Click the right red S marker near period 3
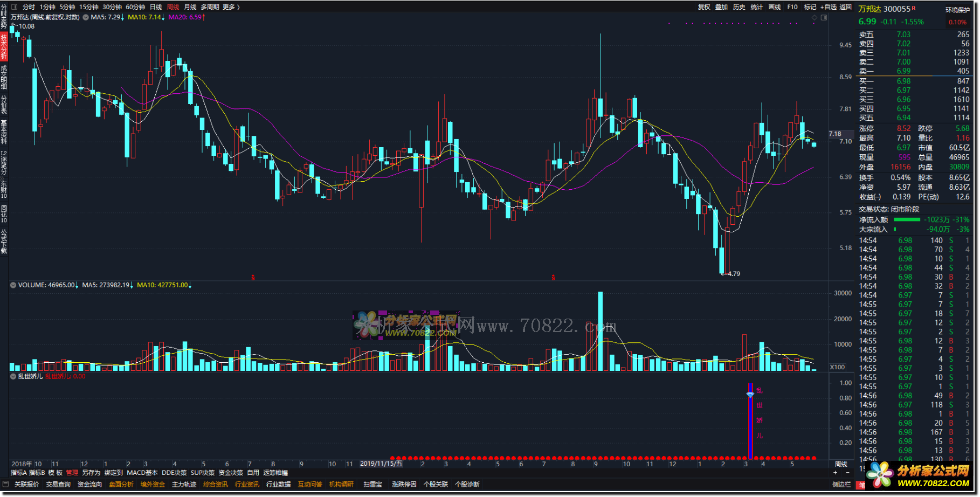Viewport: 980px width, 497px height. coord(553,278)
